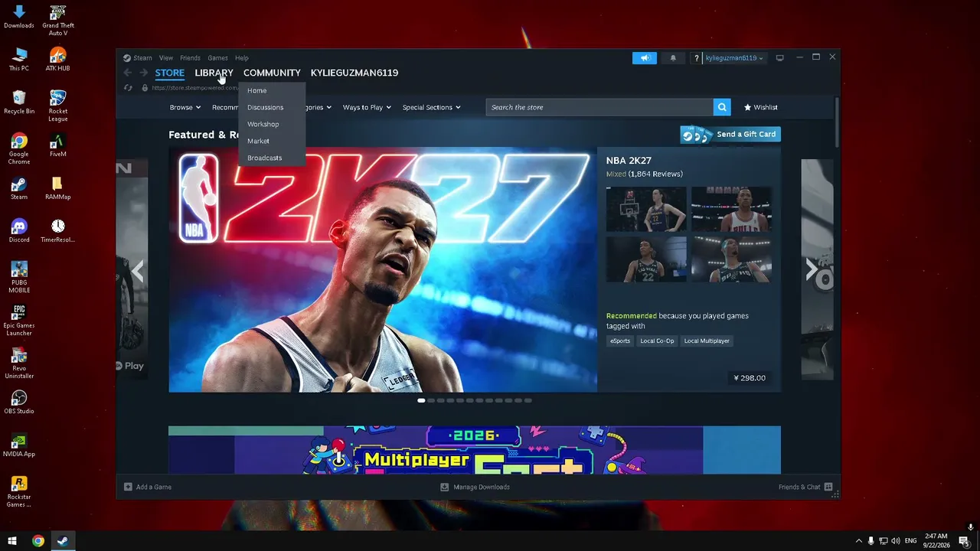This screenshot has width=980, height=551.
Task: Click the store search magnifier button
Action: coord(722,107)
